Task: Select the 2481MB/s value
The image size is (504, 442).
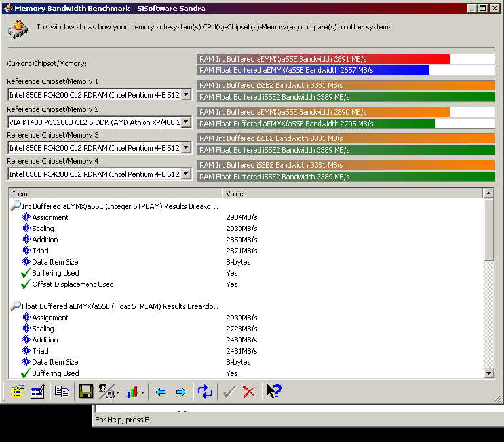Action: tap(242, 351)
